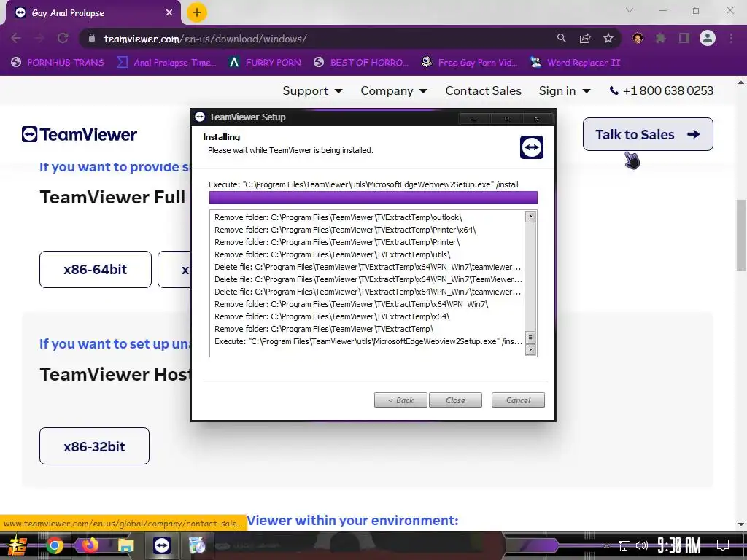Viewport: 747px width, 560px height.
Task: Select the TeamViewer taskbar icon
Action: pyautogui.click(x=162, y=545)
